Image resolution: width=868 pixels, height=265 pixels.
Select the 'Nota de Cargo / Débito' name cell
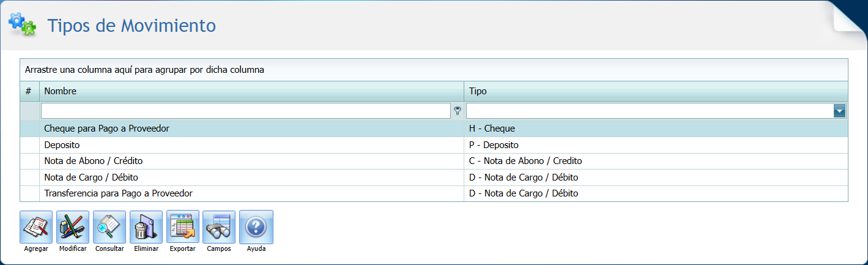tap(251, 177)
